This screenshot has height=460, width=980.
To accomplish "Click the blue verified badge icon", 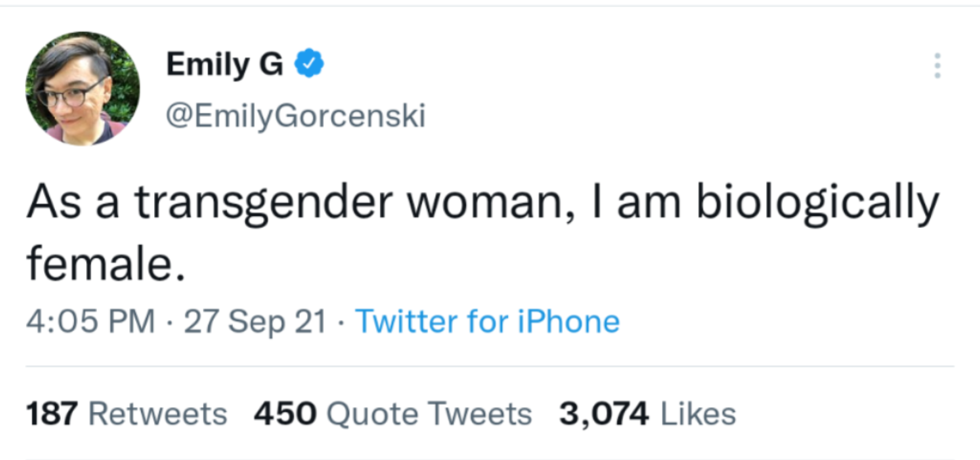I will (309, 63).
